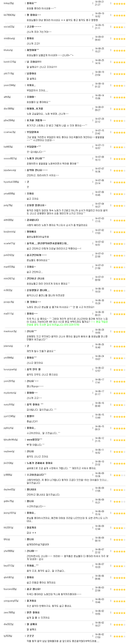Click the star rating for imtop20's review
The image size is (130, 644).
119,4
